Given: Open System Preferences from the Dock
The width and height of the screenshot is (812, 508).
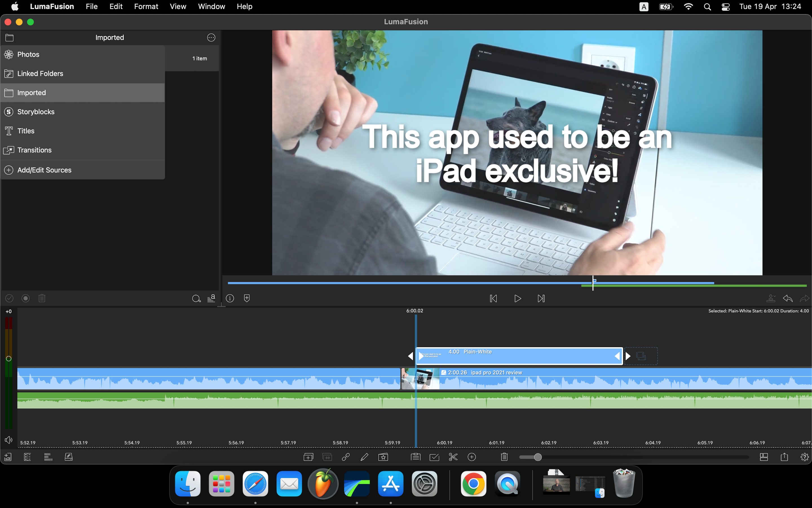Looking at the screenshot, I should (x=424, y=484).
